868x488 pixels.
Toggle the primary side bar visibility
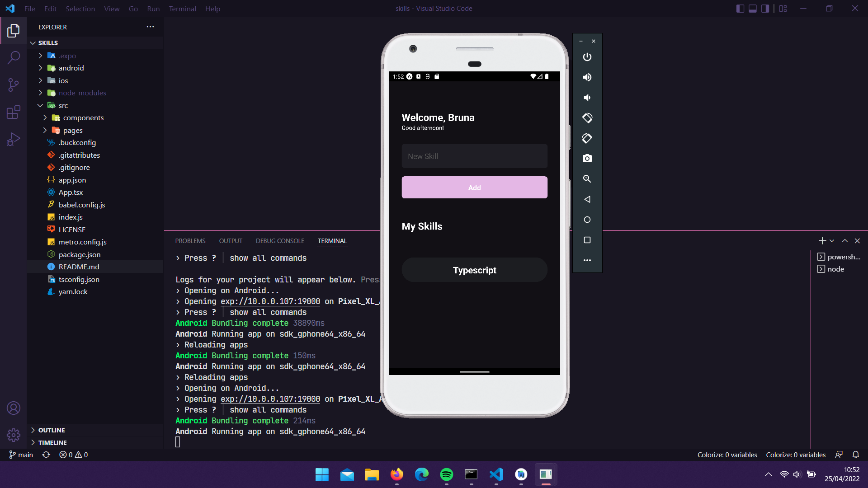pos(740,8)
